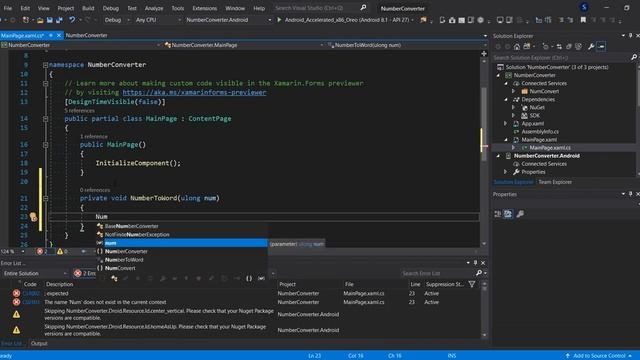Pin the Solution Explorer panel
This screenshot has height=360, width=640.
(630, 36)
